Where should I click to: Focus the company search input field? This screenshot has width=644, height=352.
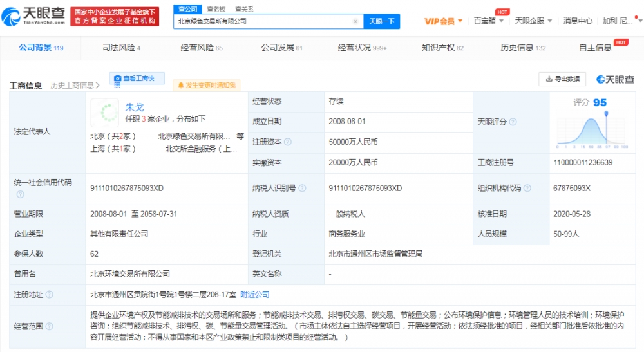coord(269,21)
